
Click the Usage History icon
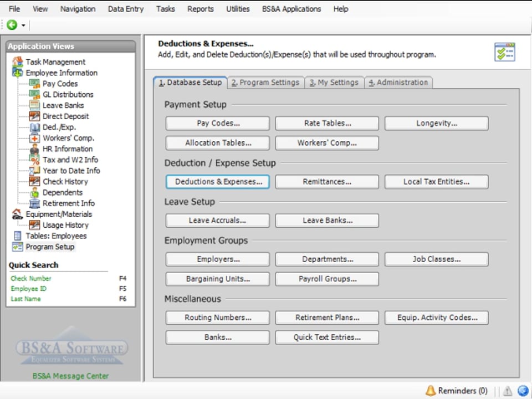pyautogui.click(x=34, y=225)
